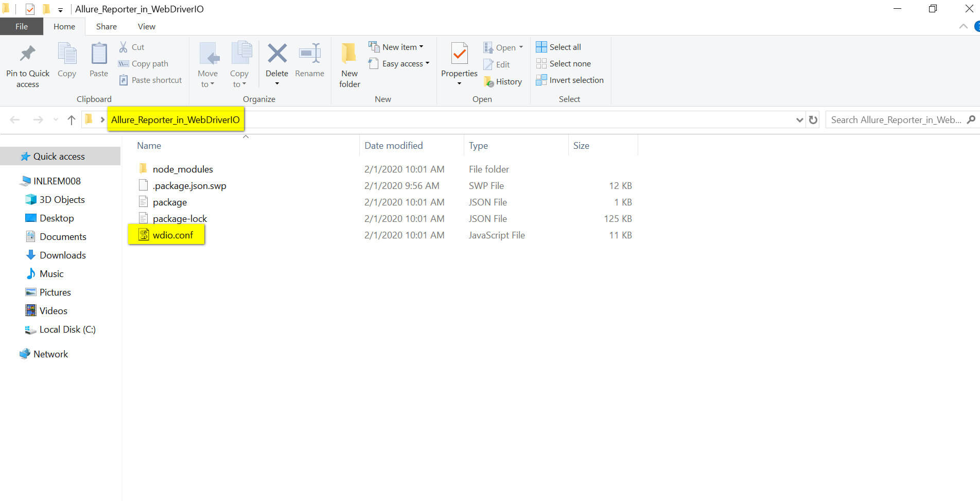This screenshot has width=980, height=501.
Task: Open Pictures in sidebar
Action: [x=55, y=292]
